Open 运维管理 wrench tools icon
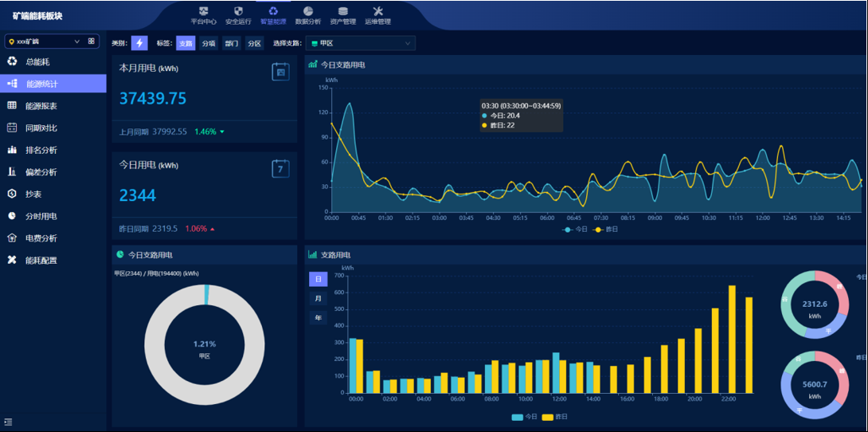This screenshot has width=868, height=432. pos(377,15)
